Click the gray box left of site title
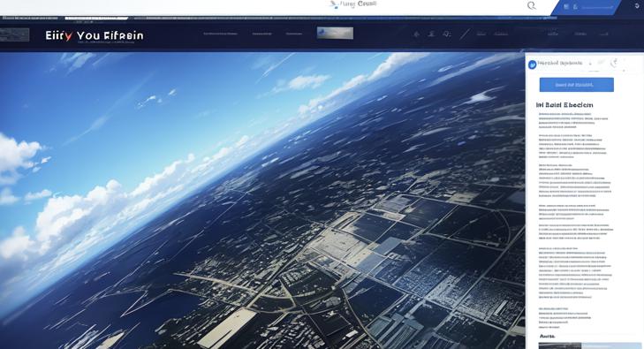This screenshot has width=644, height=349. [15, 35]
